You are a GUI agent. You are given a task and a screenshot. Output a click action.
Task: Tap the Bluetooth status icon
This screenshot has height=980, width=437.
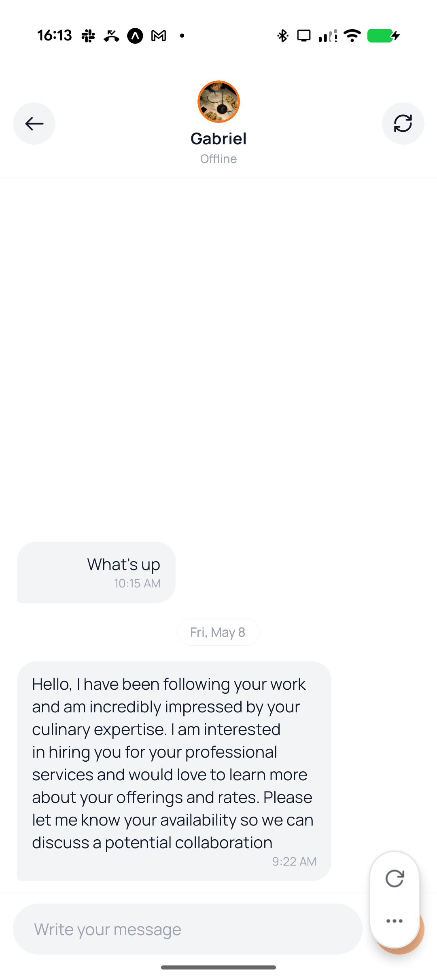click(283, 36)
